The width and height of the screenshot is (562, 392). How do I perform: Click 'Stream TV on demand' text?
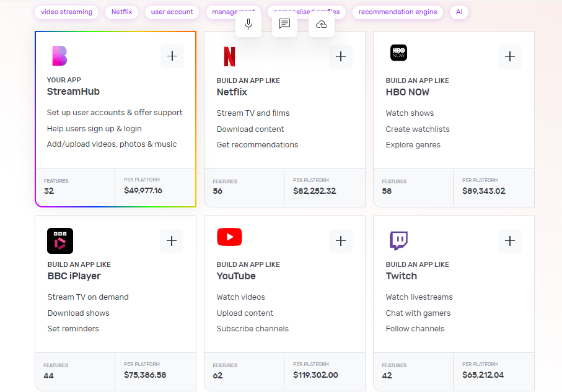88,297
